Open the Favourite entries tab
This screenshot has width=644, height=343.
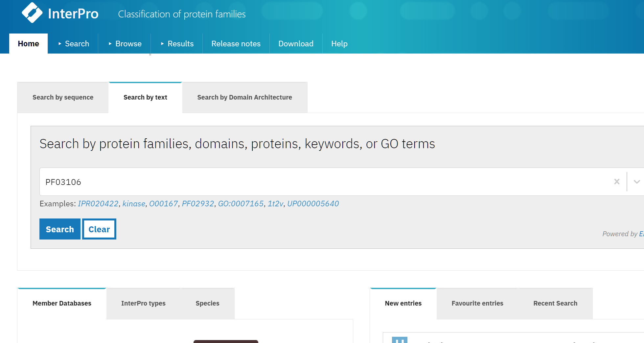[x=477, y=303]
